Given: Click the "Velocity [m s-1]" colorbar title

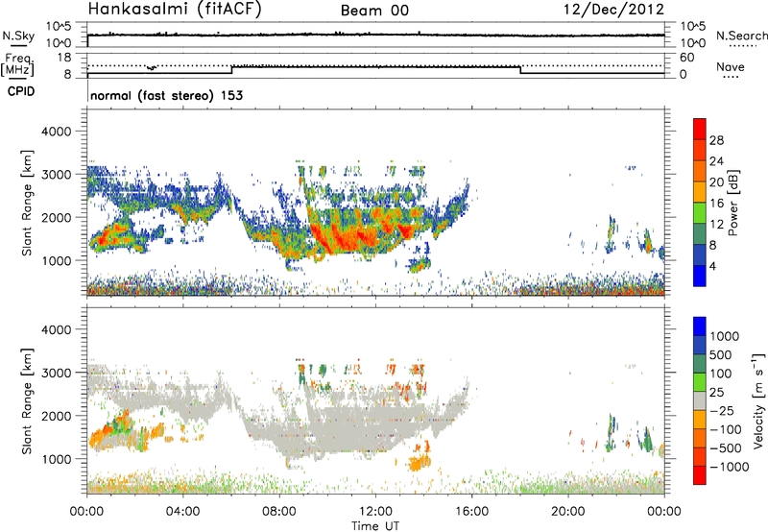Looking at the screenshot, I should (x=758, y=400).
